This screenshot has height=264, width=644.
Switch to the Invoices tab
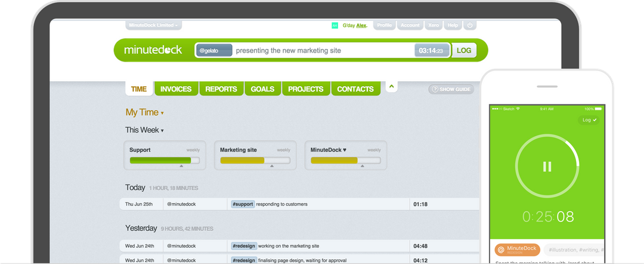[x=176, y=89]
